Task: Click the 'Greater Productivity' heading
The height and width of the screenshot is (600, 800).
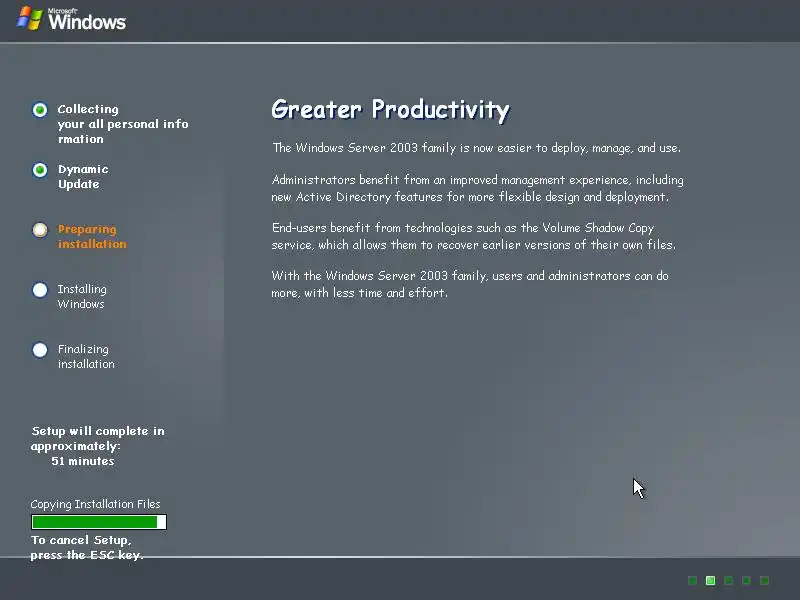Action: tap(390, 110)
